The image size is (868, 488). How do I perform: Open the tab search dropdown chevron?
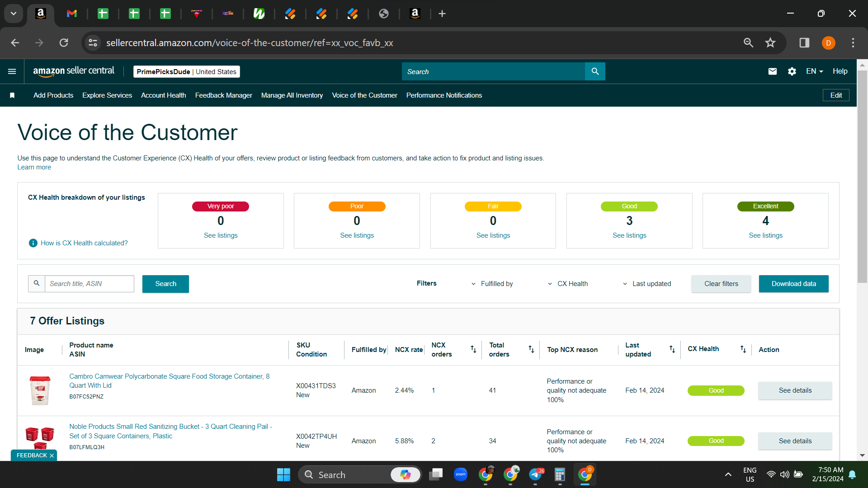tap(14, 14)
